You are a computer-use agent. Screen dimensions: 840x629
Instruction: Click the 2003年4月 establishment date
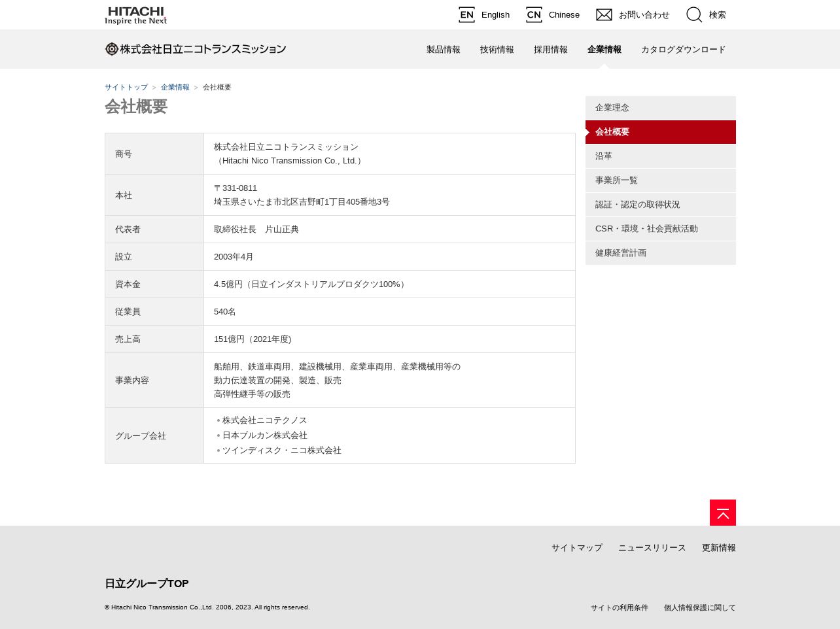(x=234, y=257)
